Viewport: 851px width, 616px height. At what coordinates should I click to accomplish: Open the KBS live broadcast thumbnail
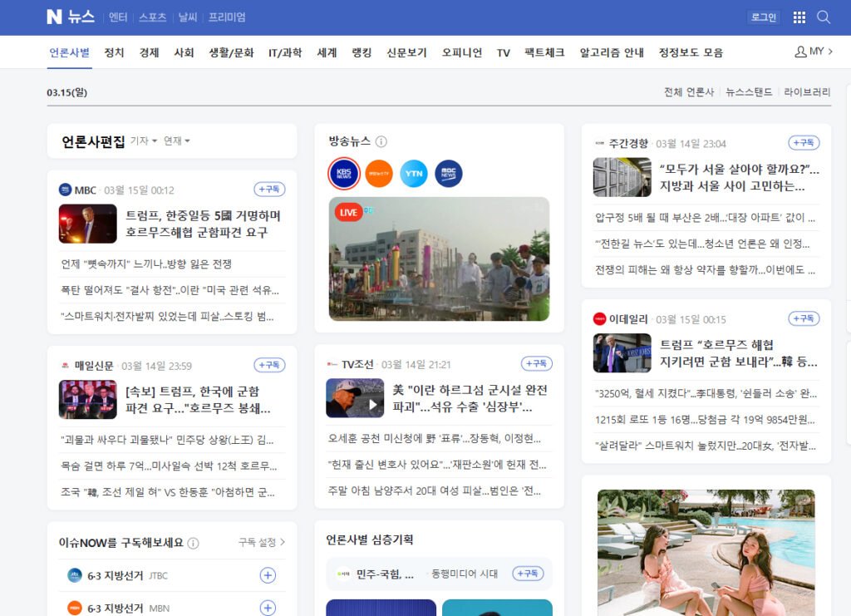click(439, 259)
